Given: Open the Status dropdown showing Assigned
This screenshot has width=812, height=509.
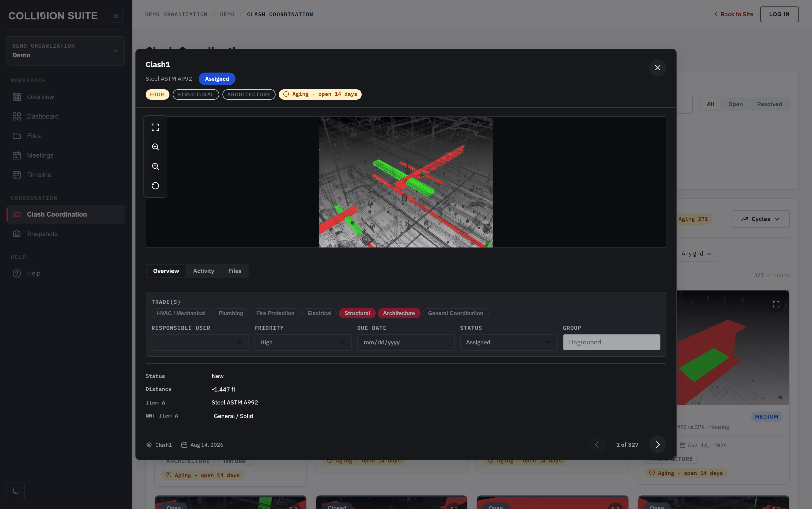Looking at the screenshot, I should [509, 342].
